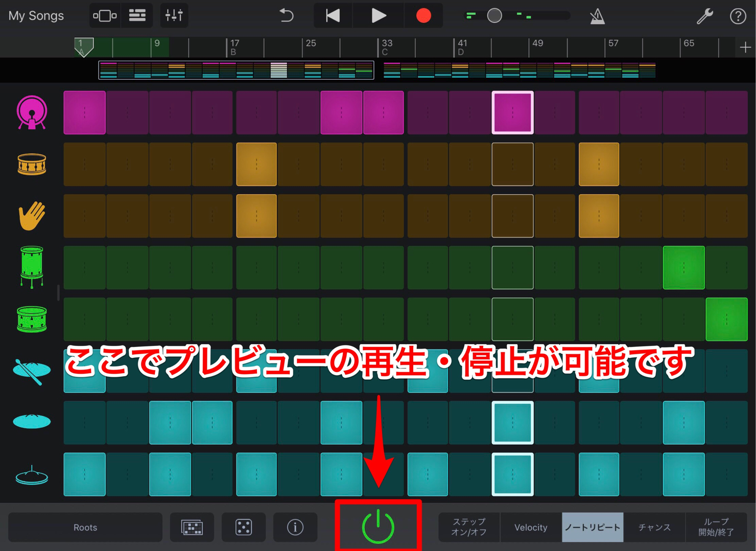756x551 pixels.
Task: Select the snare drum row icon
Action: click(x=32, y=165)
